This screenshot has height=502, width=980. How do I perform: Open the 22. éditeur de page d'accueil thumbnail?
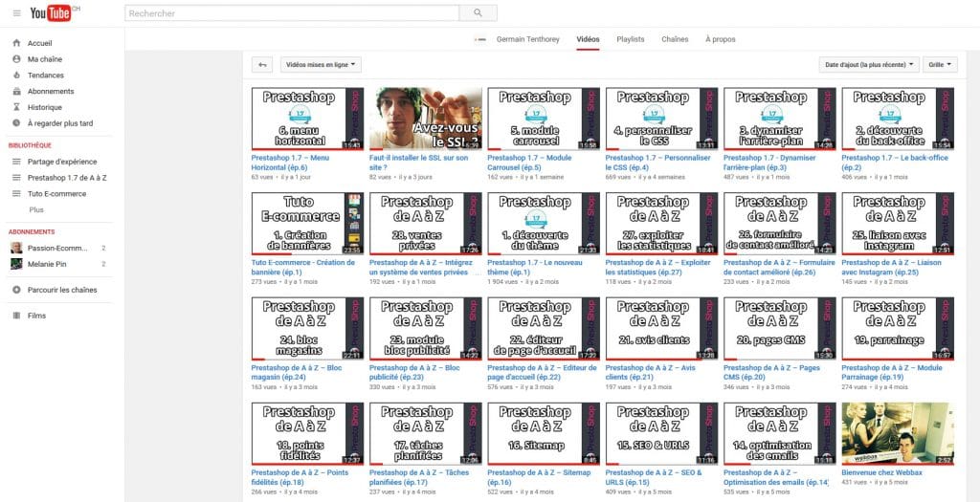(544, 329)
